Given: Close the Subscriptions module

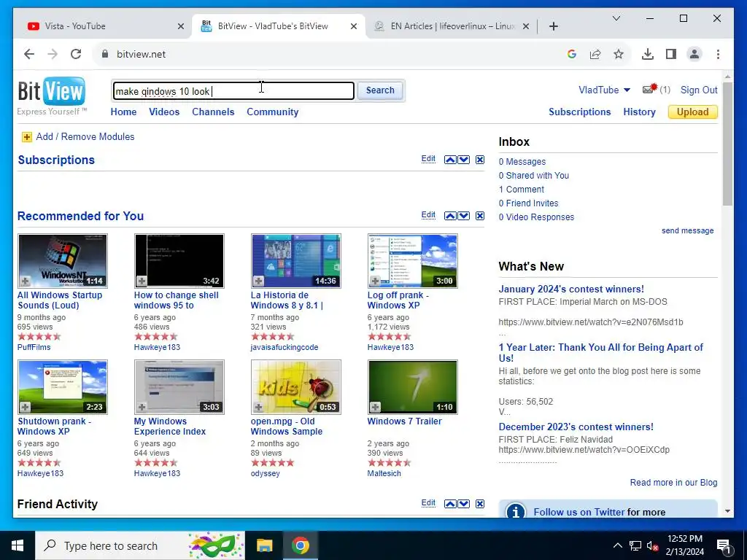Looking at the screenshot, I should click(x=480, y=160).
